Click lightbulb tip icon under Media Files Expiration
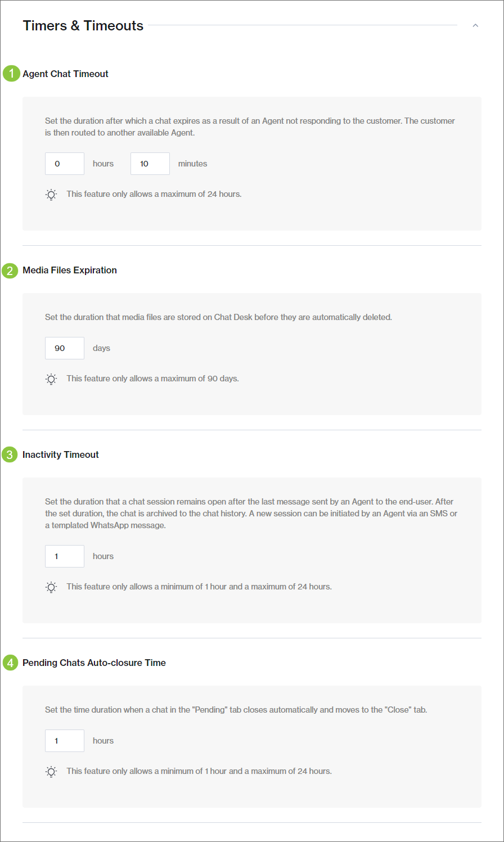Image resolution: width=504 pixels, height=842 pixels. coord(51,379)
